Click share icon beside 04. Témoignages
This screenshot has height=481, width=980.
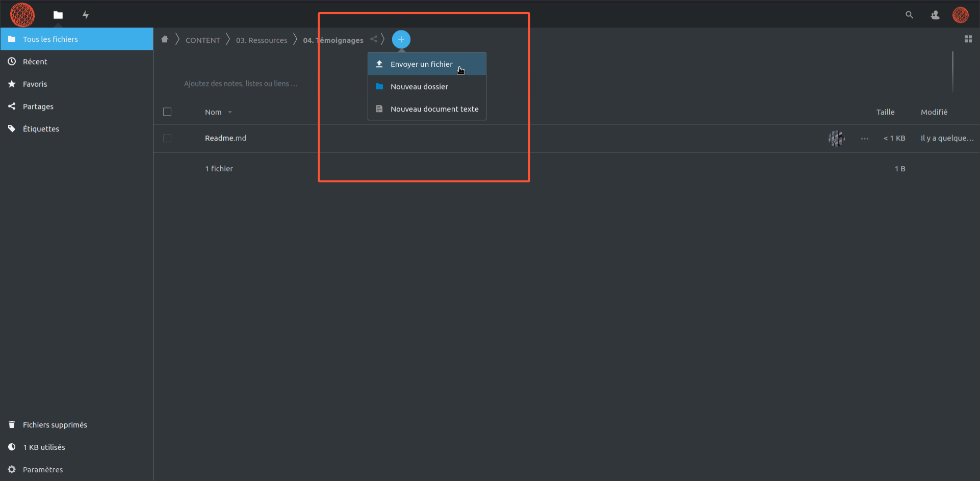[374, 39]
